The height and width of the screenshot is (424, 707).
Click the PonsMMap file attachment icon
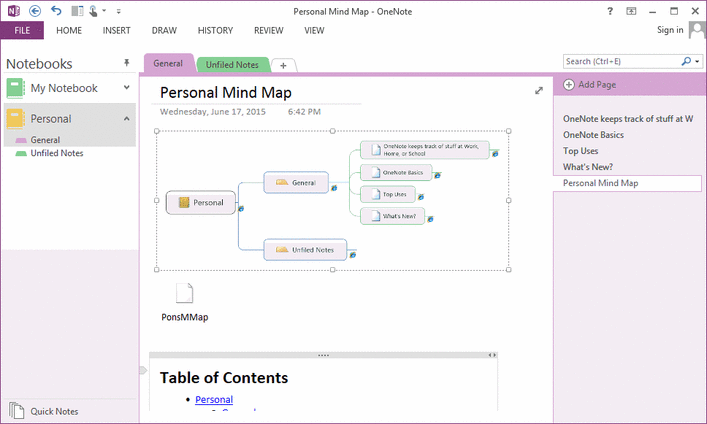(184, 293)
